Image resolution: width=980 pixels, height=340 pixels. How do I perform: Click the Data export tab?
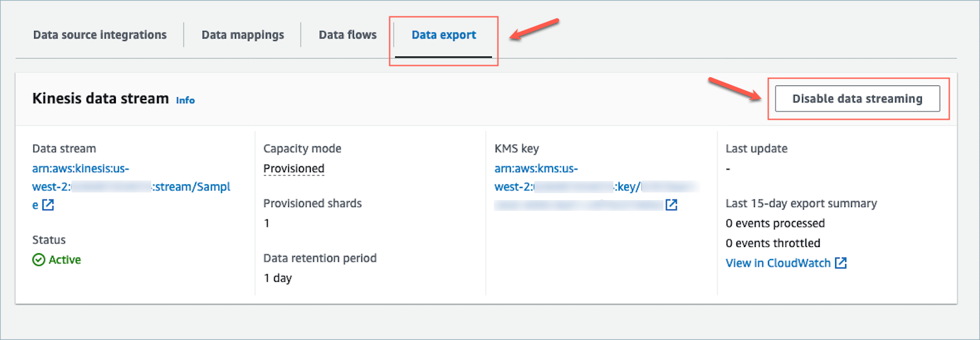(444, 35)
